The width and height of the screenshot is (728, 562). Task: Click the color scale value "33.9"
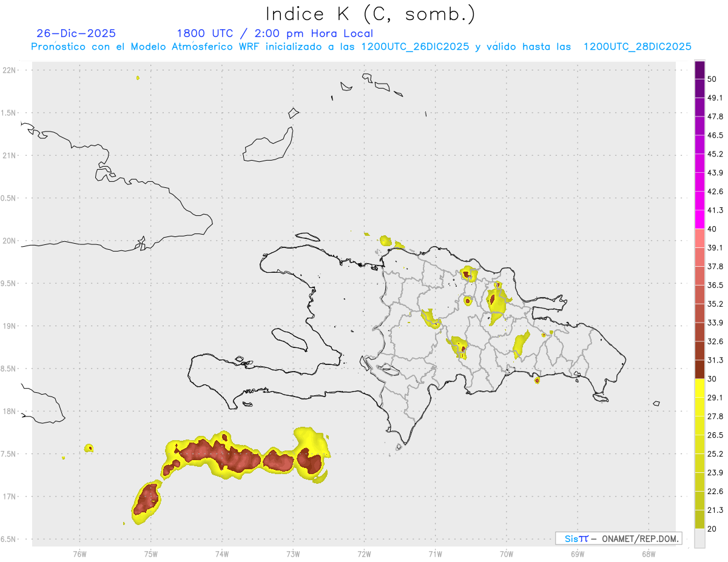(716, 323)
